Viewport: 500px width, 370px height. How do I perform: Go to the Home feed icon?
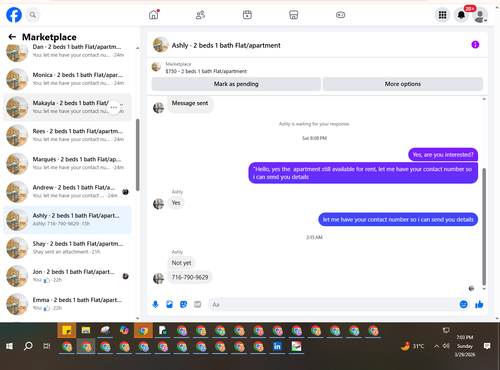(154, 15)
